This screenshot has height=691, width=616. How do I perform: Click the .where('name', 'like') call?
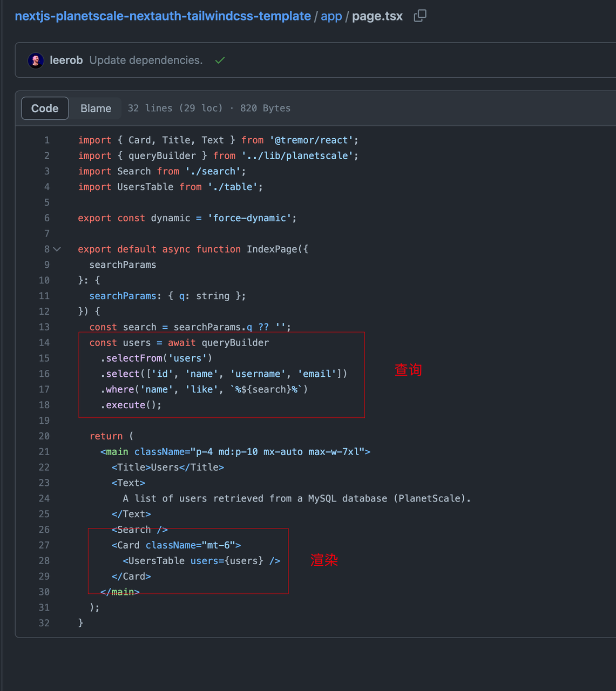point(204,390)
